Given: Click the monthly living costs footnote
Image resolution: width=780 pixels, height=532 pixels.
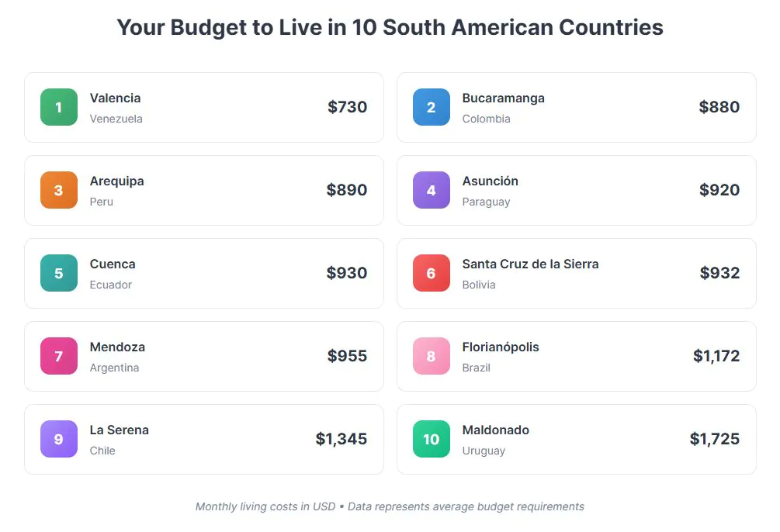Looking at the screenshot, I should click(x=390, y=506).
